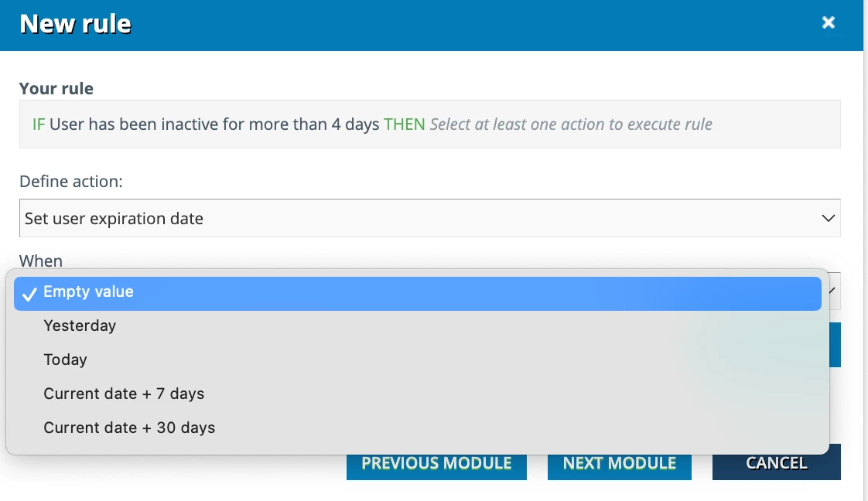Image resolution: width=868 pixels, height=501 pixels.
Task: Choose Current date + 30 days
Action: click(129, 428)
